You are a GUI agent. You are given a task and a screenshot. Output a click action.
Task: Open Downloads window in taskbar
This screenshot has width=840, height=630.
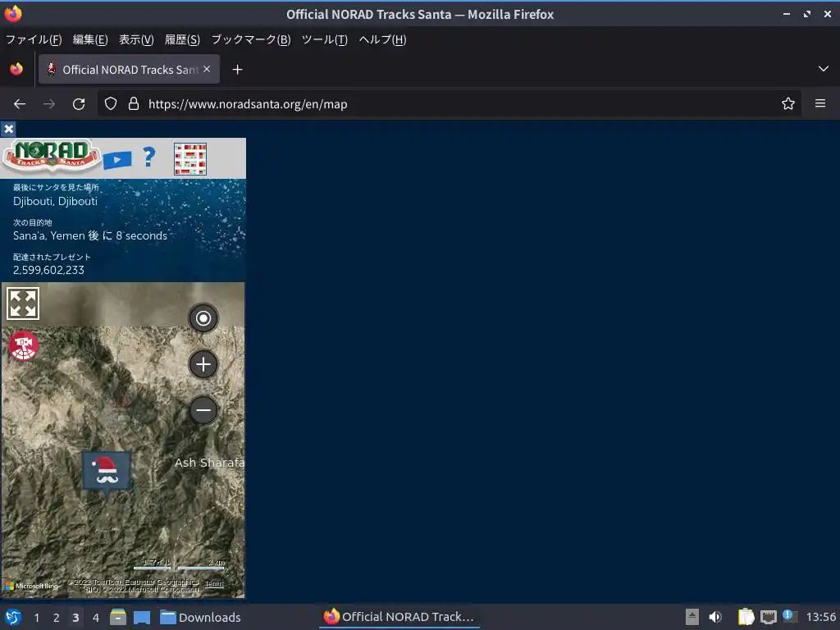tap(200, 617)
